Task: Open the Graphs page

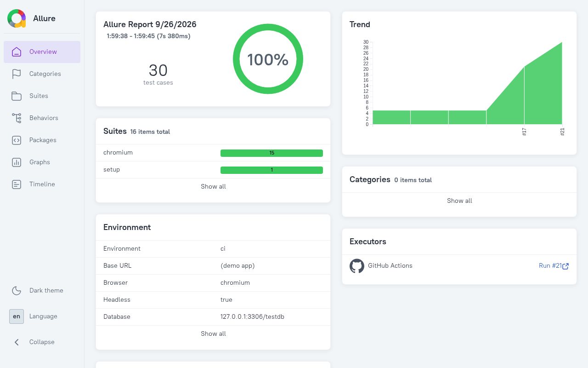Action: click(x=42, y=162)
